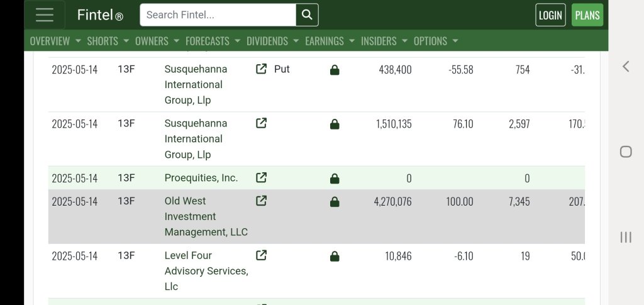
Task: Click lock icon in Old West row
Action: [335, 202]
